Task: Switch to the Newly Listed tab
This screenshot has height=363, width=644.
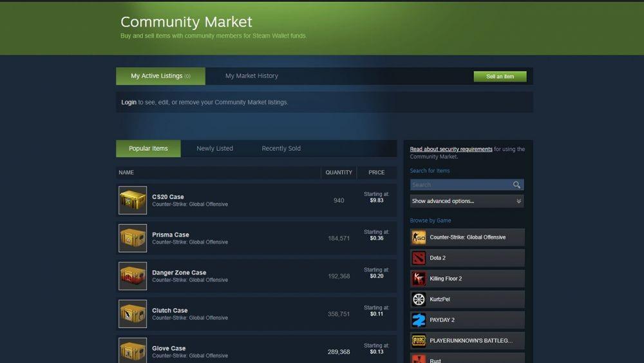Action: coord(214,148)
